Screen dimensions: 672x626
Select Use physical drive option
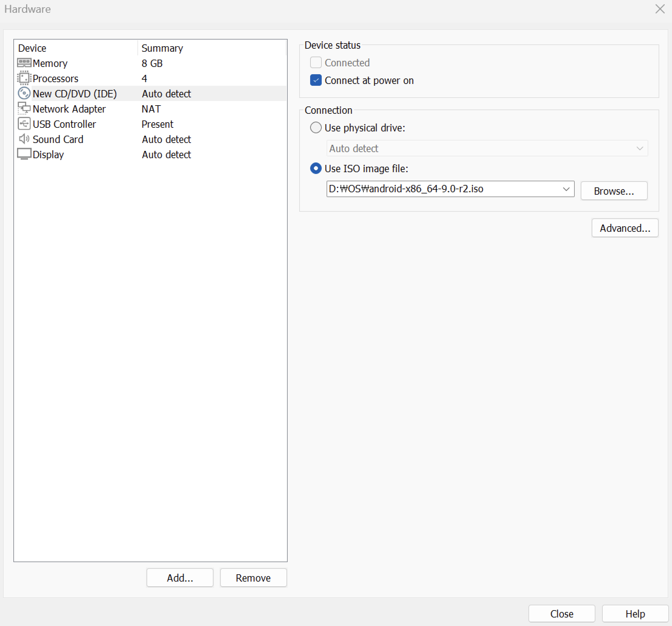316,128
